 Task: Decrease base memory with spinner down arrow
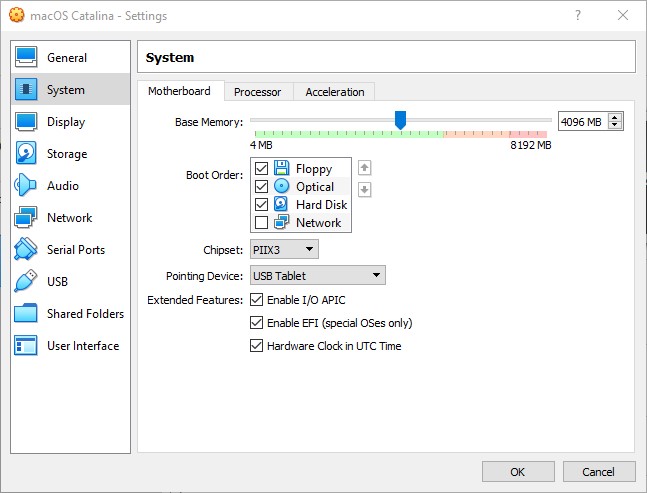click(615, 125)
